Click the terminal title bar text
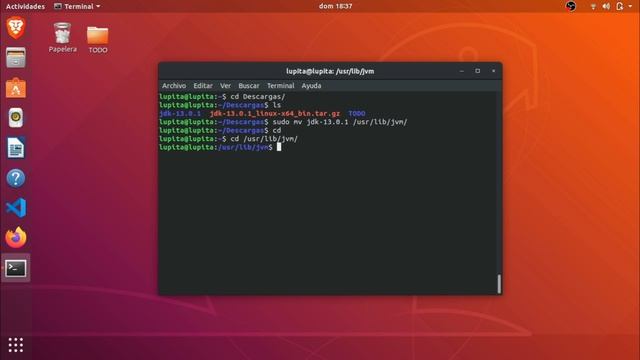This screenshot has height=360, width=640. [330, 71]
